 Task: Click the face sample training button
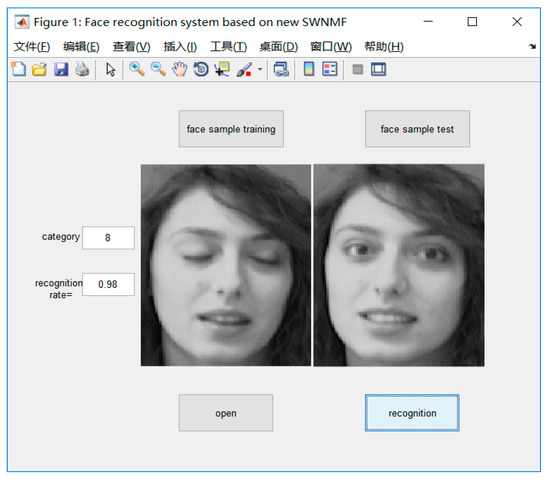pos(231,129)
